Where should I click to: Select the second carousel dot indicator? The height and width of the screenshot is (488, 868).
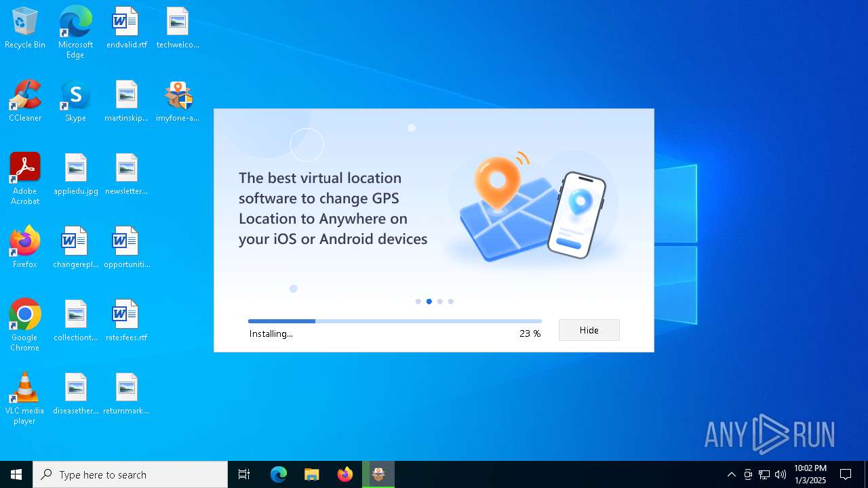point(429,302)
